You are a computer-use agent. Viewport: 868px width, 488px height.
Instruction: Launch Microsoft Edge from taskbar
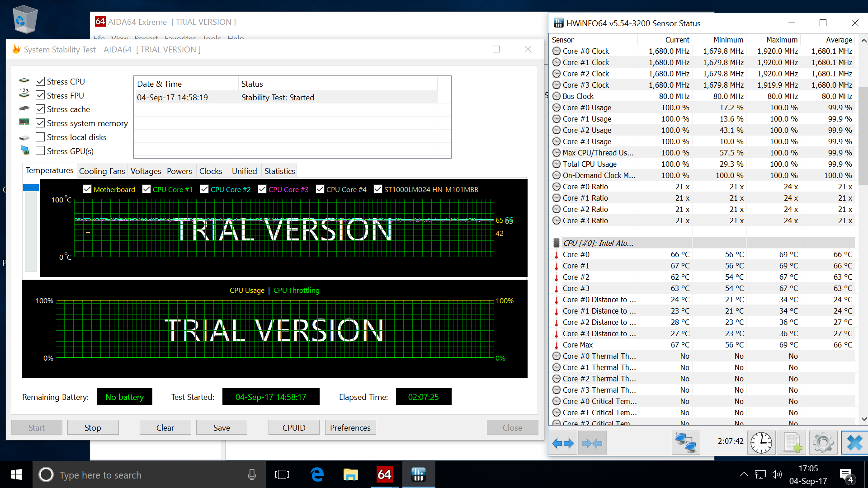click(x=317, y=474)
